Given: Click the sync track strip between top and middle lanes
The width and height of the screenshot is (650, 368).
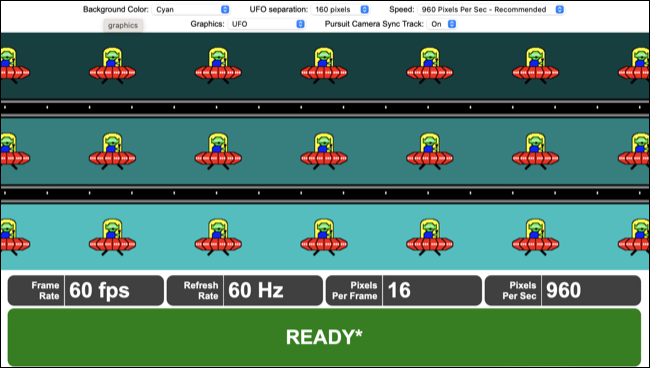Looking at the screenshot, I should 325,108.
